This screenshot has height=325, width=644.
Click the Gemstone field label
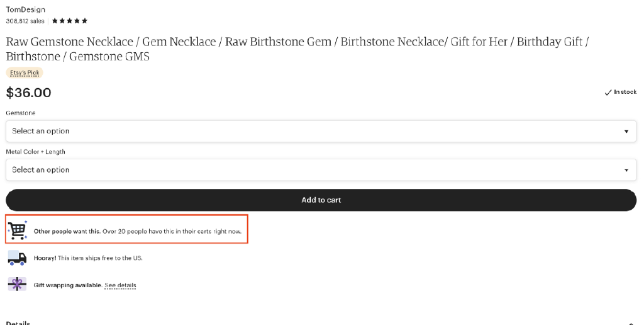pyautogui.click(x=21, y=113)
